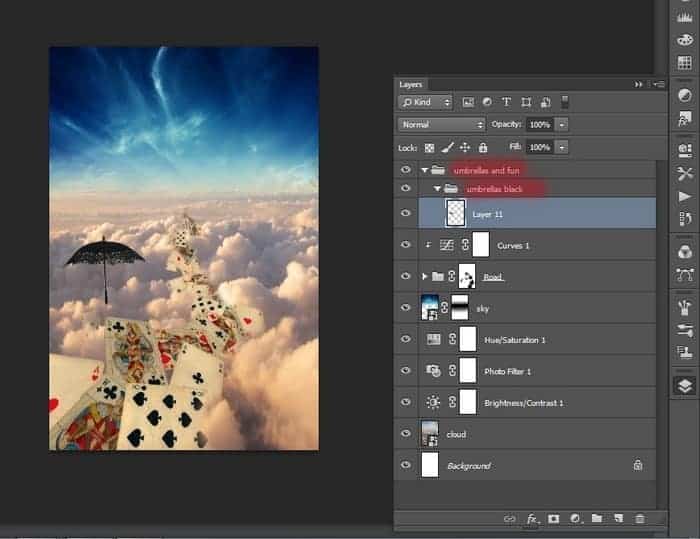This screenshot has width=700, height=539.
Task: Open the Opacity slider dropdown arrow
Action: click(x=562, y=124)
